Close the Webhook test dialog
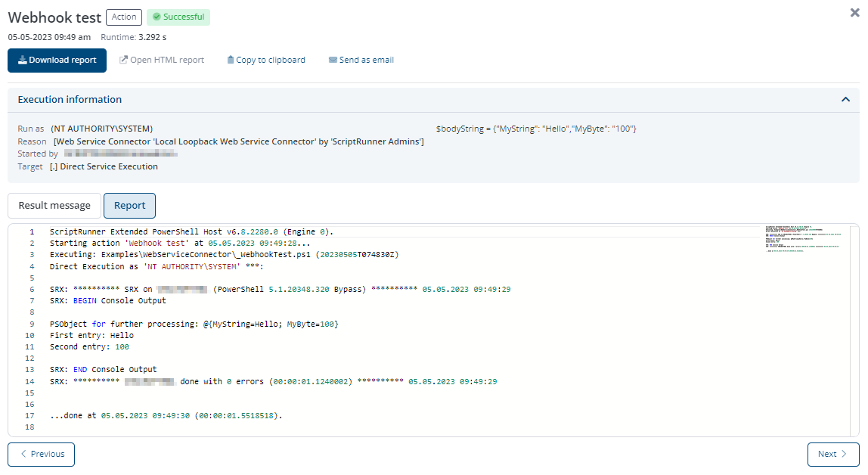This screenshot has width=868, height=475. 854,13
